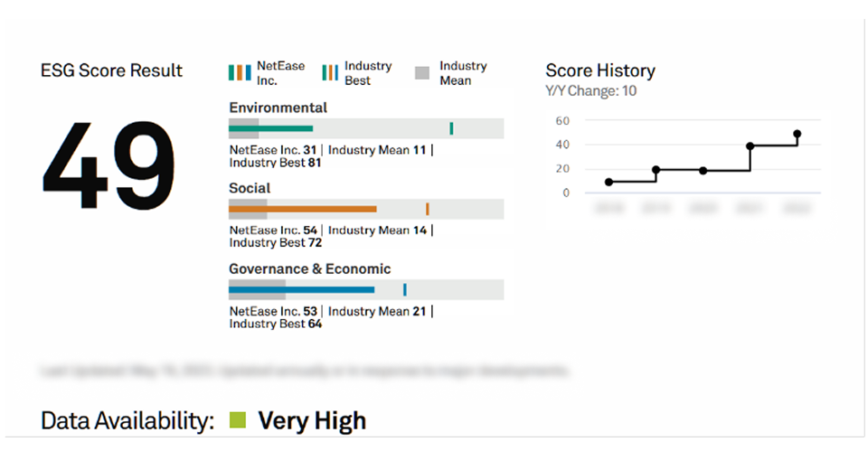Screen dimensions: 868x470
Task: Select the last data point in Score History
Action: click(797, 134)
